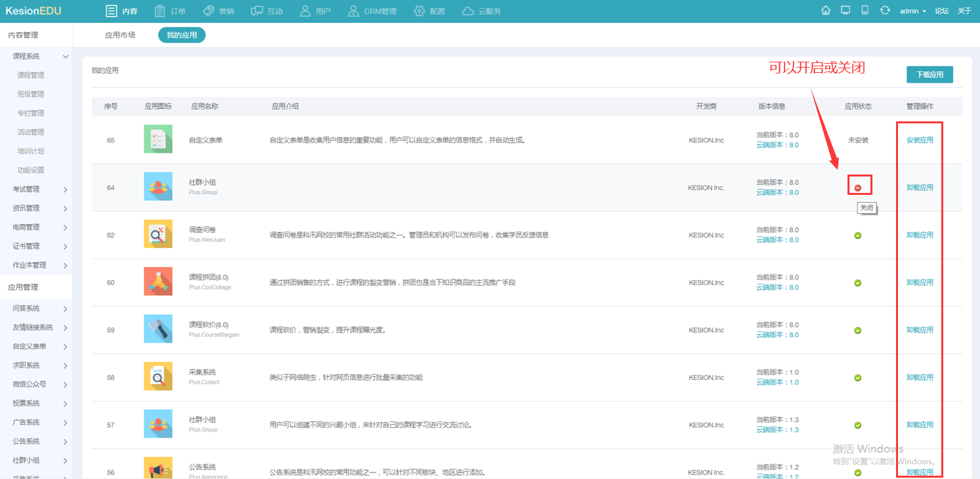Click 卸载应用 for 采集系统
This screenshot has height=479, width=980.
tap(920, 377)
